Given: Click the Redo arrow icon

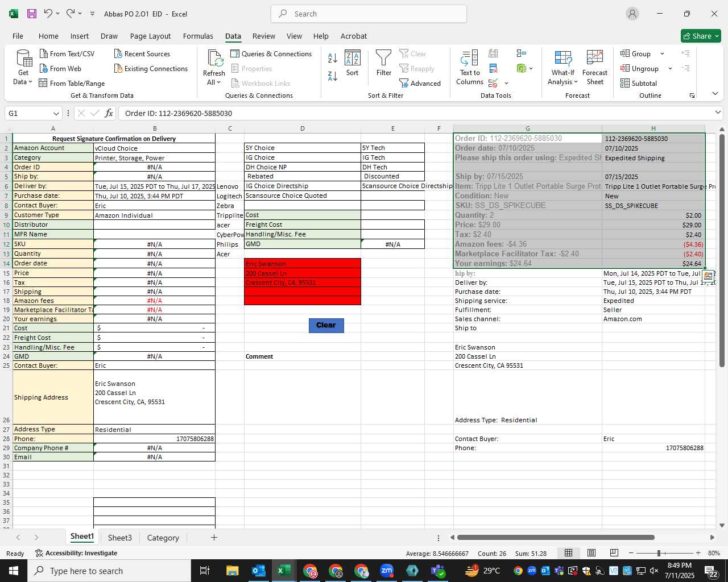Looking at the screenshot, I should pos(71,14).
